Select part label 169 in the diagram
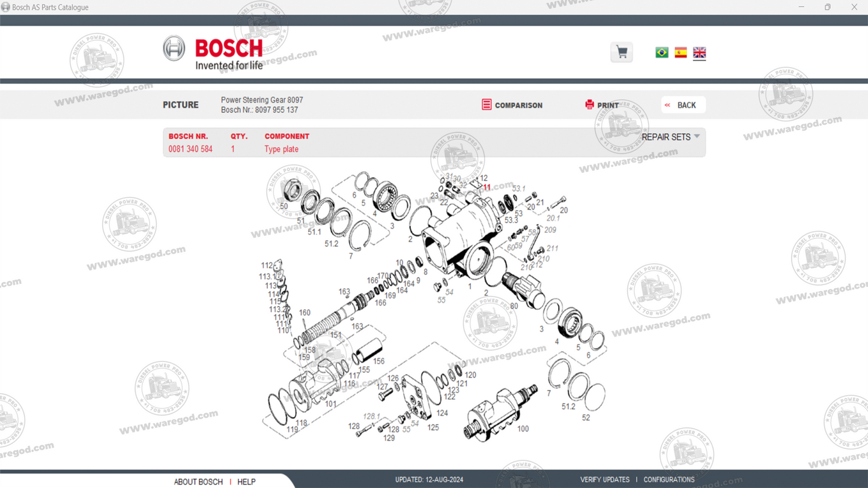Viewport: 868px width, 488px height. (x=390, y=295)
